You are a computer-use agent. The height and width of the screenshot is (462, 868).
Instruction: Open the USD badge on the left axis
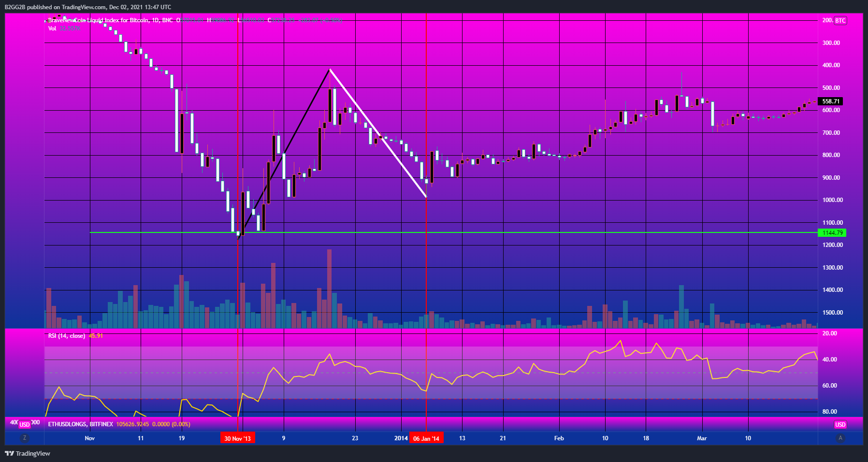(25, 424)
